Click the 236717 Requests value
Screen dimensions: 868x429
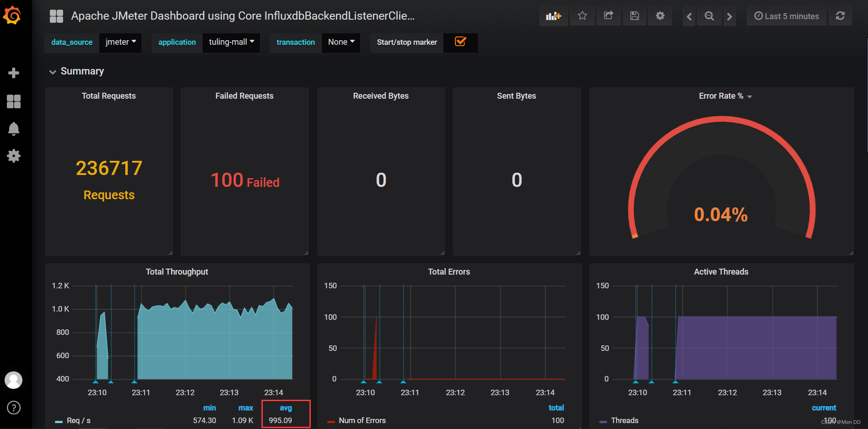[109, 180]
